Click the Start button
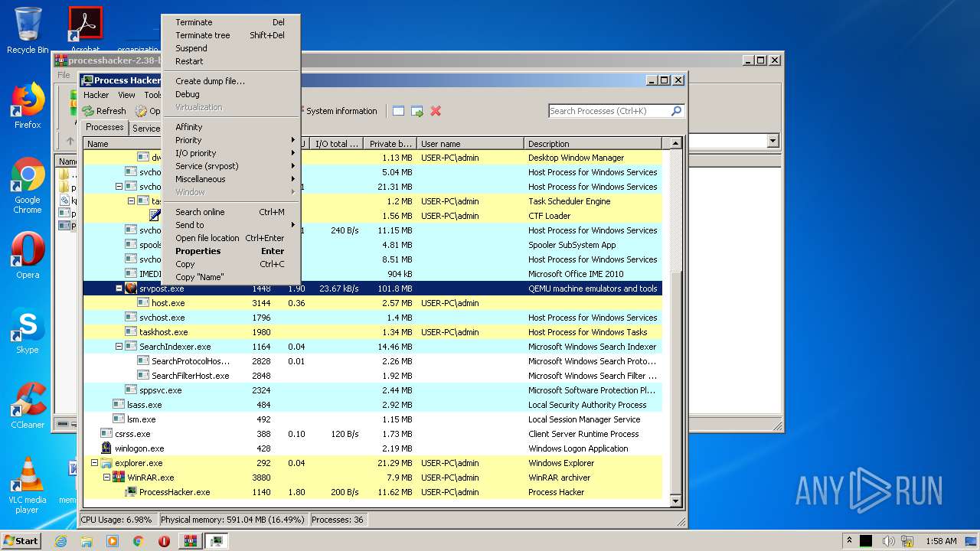The width and height of the screenshot is (980, 551). pos(21,541)
